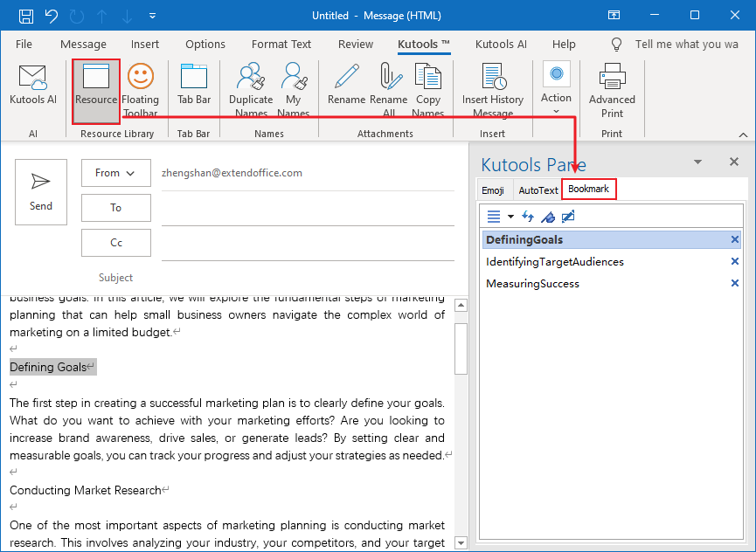Switch to the Message tab
Image resolution: width=756 pixels, height=552 pixels.
pyautogui.click(x=83, y=45)
